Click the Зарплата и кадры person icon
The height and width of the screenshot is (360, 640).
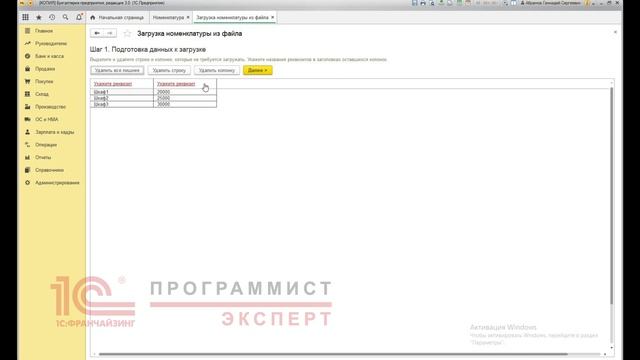[27, 132]
